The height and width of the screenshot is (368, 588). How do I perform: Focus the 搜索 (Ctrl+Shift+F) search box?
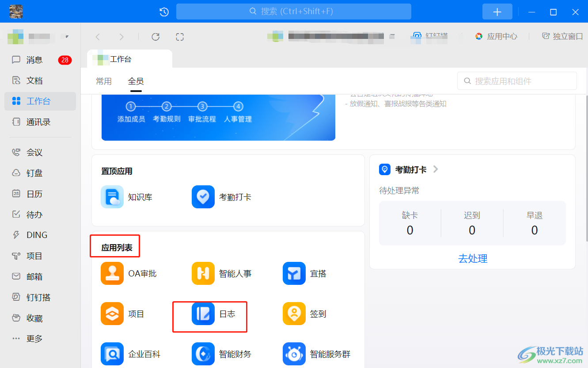point(293,11)
